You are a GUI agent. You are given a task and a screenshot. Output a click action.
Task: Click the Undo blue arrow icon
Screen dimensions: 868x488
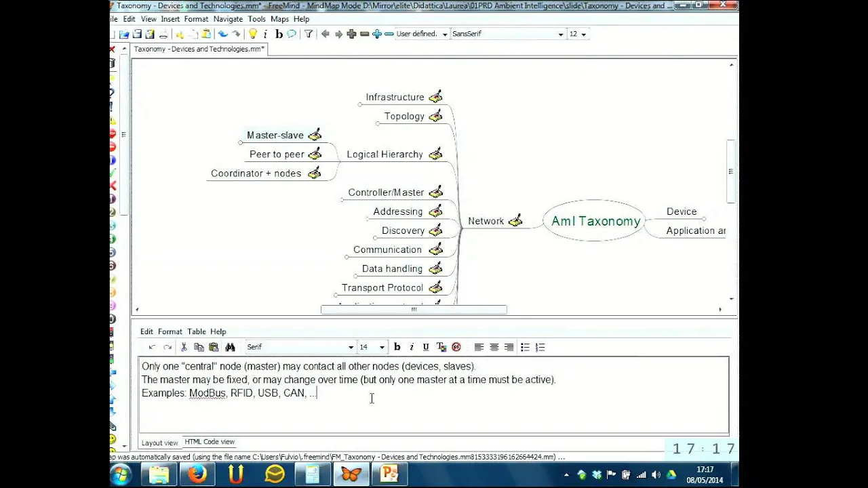[222, 34]
